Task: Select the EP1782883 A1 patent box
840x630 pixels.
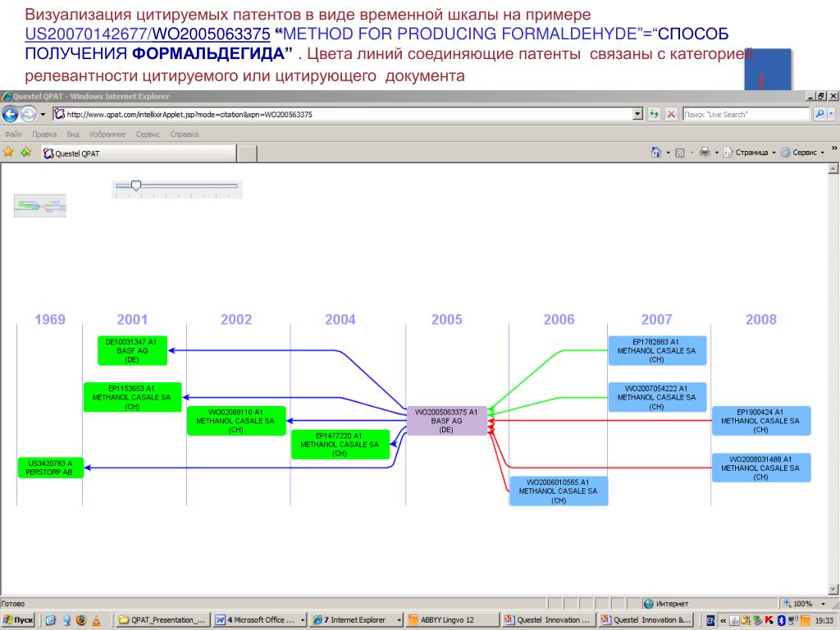Action: click(x=657, y=351)
